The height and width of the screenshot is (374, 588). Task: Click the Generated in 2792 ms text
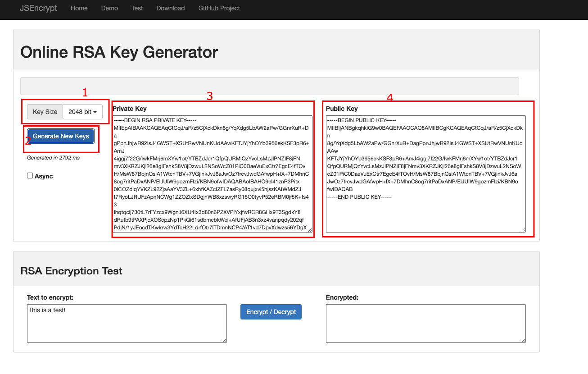53,158
